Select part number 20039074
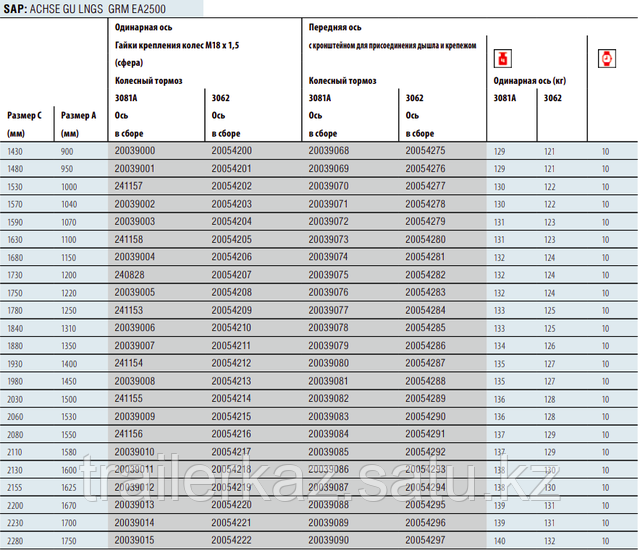This screenshot has height=550, width=640. tap(329, 257)
